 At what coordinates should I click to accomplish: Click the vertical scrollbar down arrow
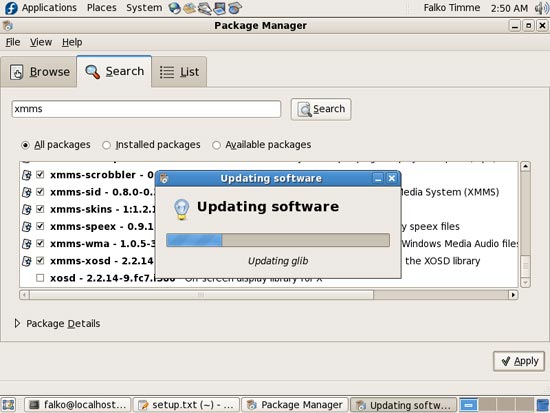tap(525, 282)
